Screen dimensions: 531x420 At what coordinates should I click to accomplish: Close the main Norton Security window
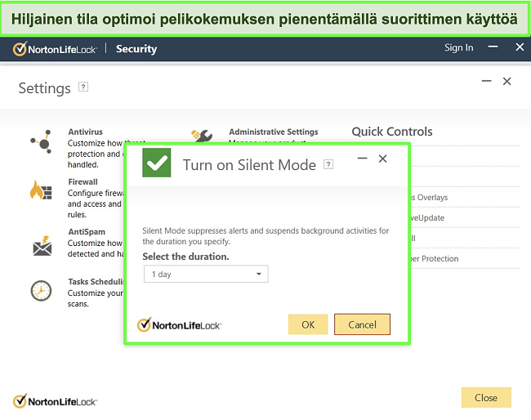tap(520, 47)
